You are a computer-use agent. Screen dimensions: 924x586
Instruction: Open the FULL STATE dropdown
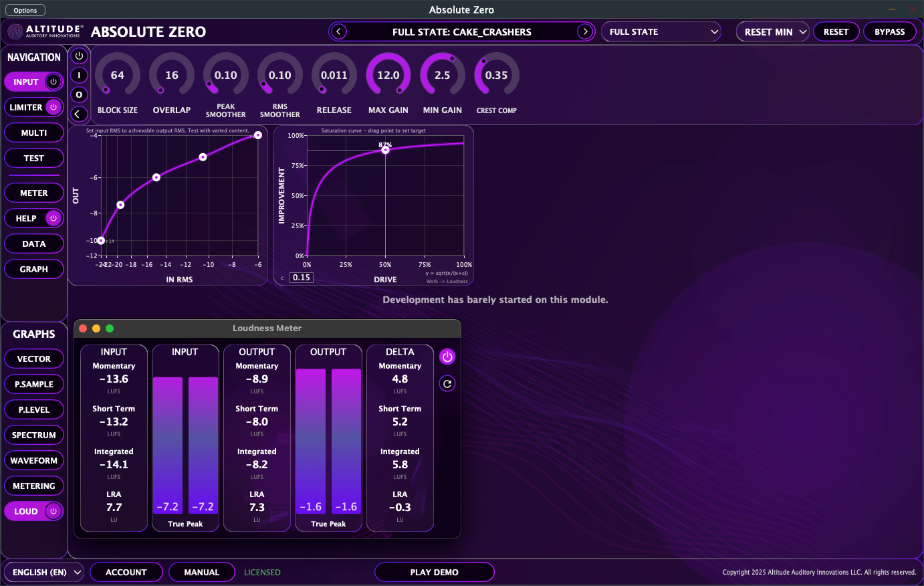[661, 31]
